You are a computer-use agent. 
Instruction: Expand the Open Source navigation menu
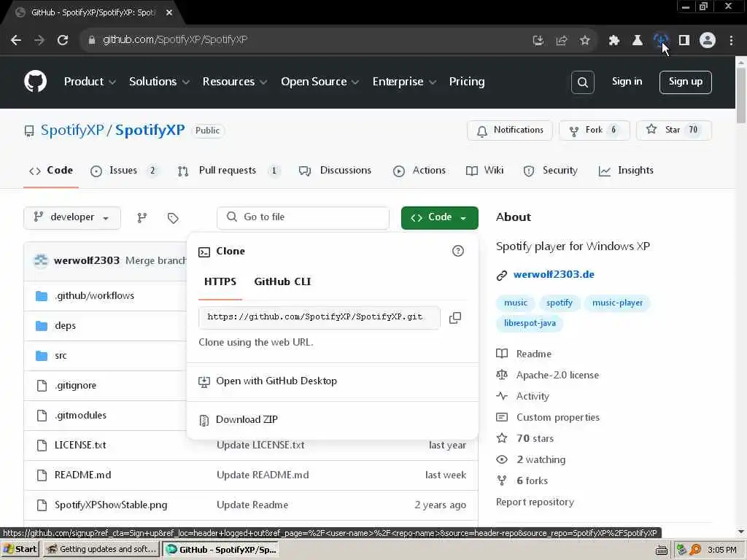pyautogui.click(x=320, y=82)
